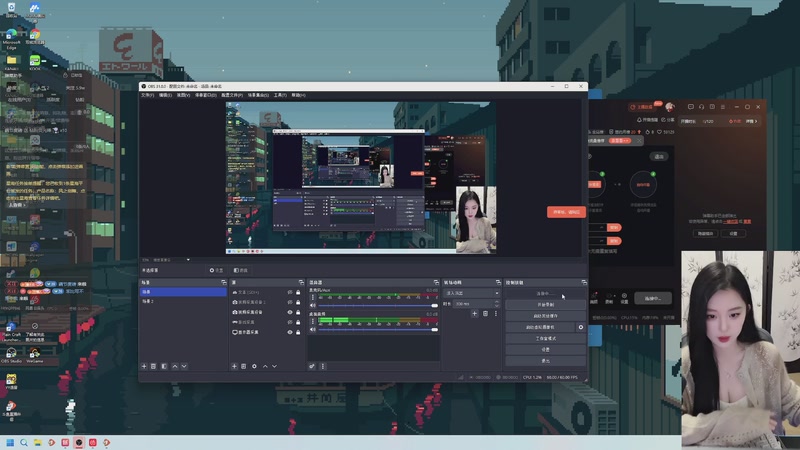The image size is (800, 450).
Task: Adjust the 麦克风/Aux volume slider
Action: point(378,306)
